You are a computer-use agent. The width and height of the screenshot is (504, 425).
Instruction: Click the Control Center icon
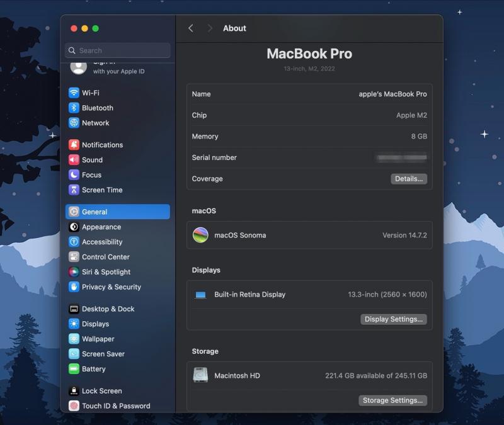[x=74, y=257]
